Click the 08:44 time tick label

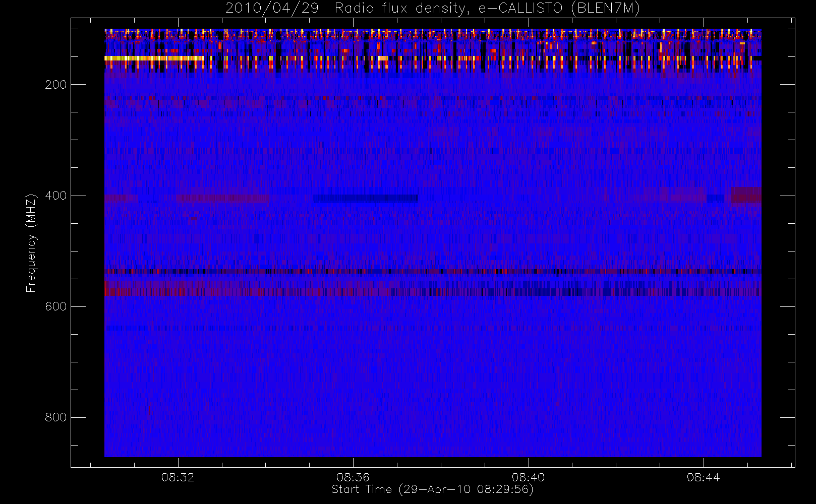[704, 477]
